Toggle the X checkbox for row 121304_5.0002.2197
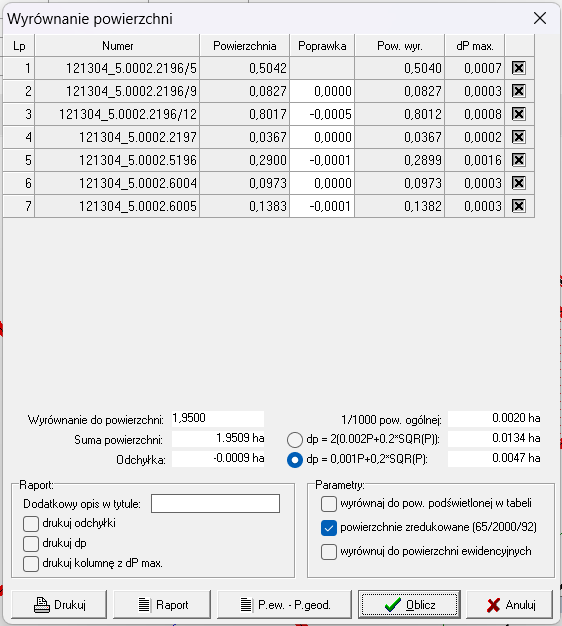This screenshot has height=626, width=562. [x=518, y=137]
